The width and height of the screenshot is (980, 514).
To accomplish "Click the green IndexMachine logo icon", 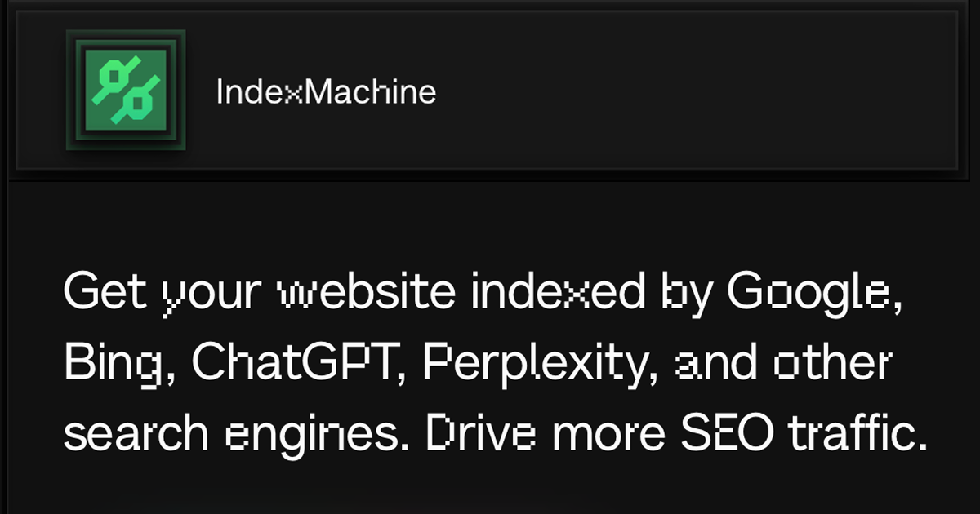I will click(x=127, y=90).
